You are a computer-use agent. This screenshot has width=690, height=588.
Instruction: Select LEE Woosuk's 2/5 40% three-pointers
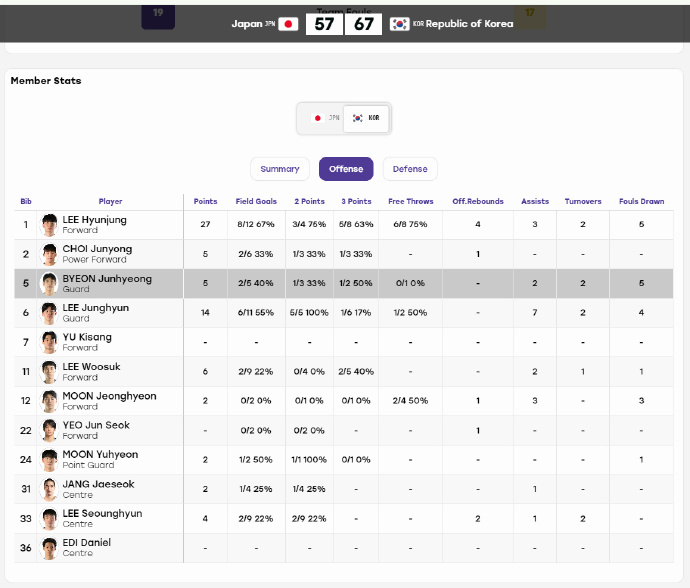tap(356, 372)
